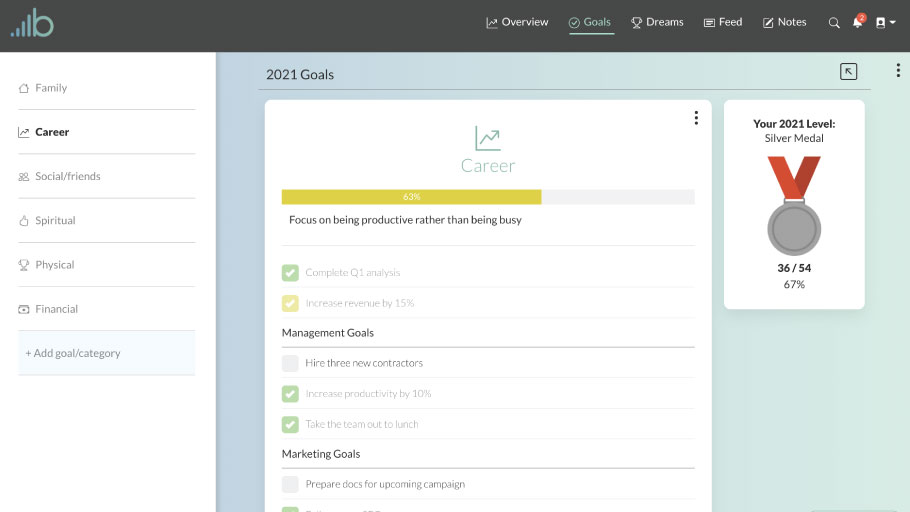
Task: Open notifications bell with red badge
Action: click(858, 22)
